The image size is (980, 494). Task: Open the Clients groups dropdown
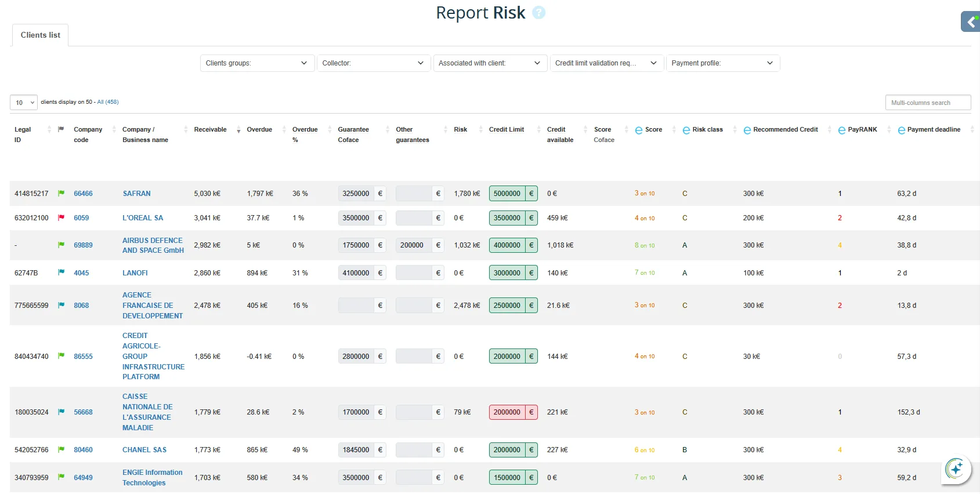tap(257, 63)
